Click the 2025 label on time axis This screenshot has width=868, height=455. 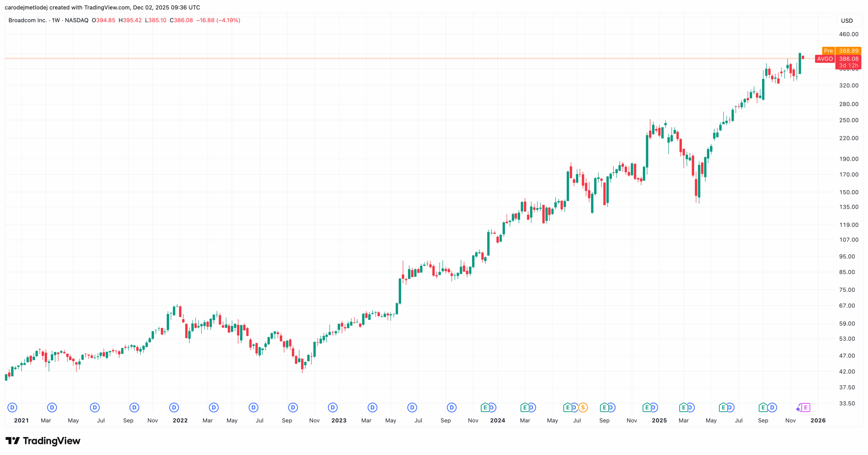coord(659,420)
